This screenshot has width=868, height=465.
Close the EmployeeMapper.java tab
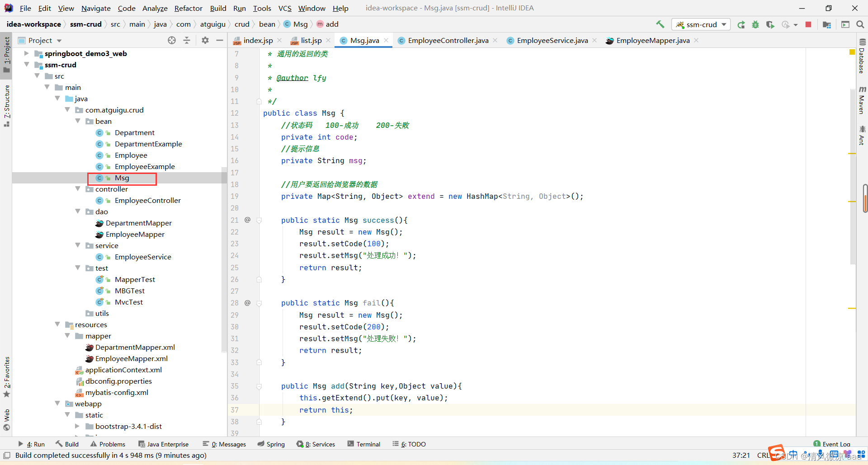pyautogui.click(x=696, y=40)
